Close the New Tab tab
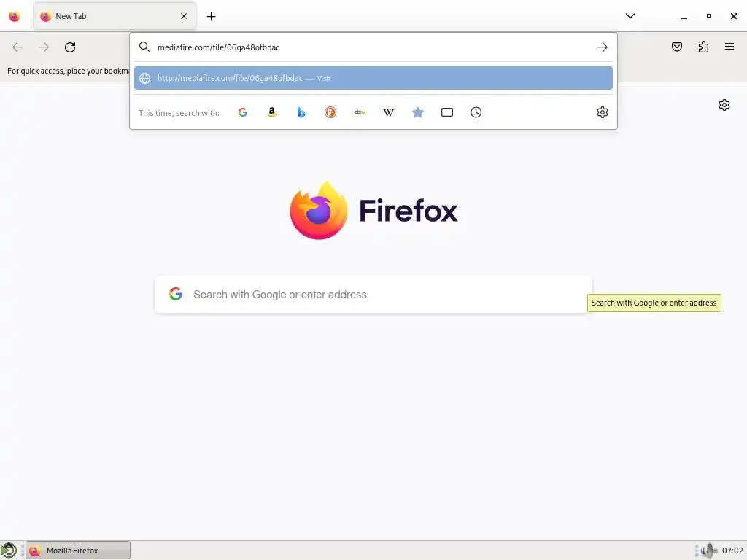 tap(184, 16)
